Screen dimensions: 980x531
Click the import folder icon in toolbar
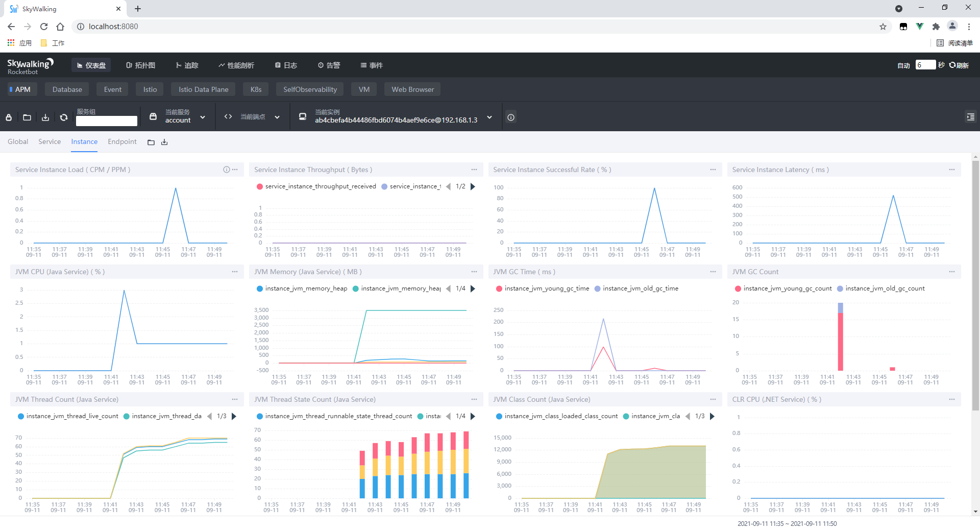(27, 117)
